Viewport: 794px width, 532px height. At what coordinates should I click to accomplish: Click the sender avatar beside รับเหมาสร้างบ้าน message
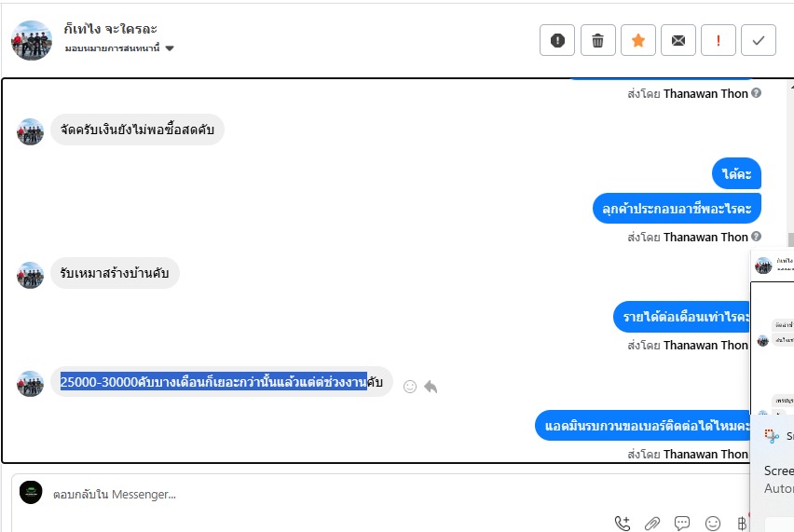click(31, 275)
